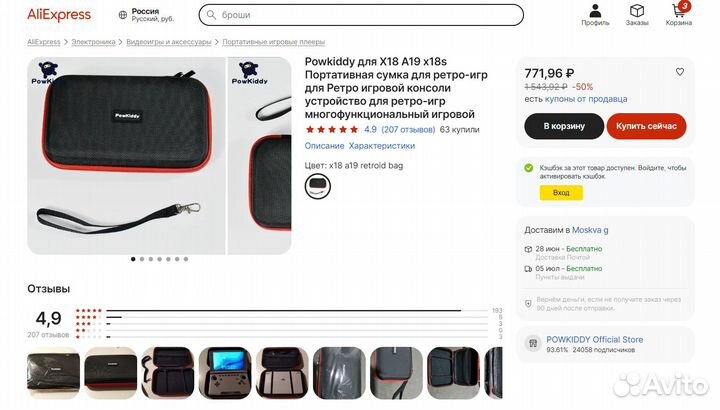The image size is (720, 410).
Task: Open the Профиль user icon
Action: (595, 11)
